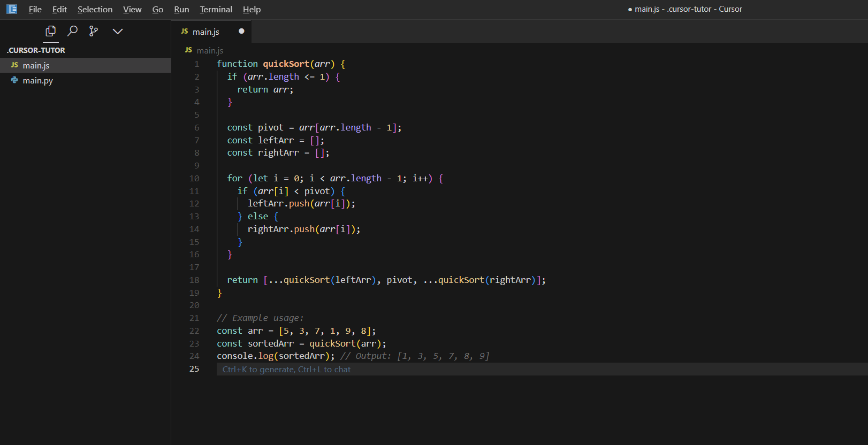Open the Edit menu
The image size is (868, 445).
pyautogui.click(x=59, y=10)
